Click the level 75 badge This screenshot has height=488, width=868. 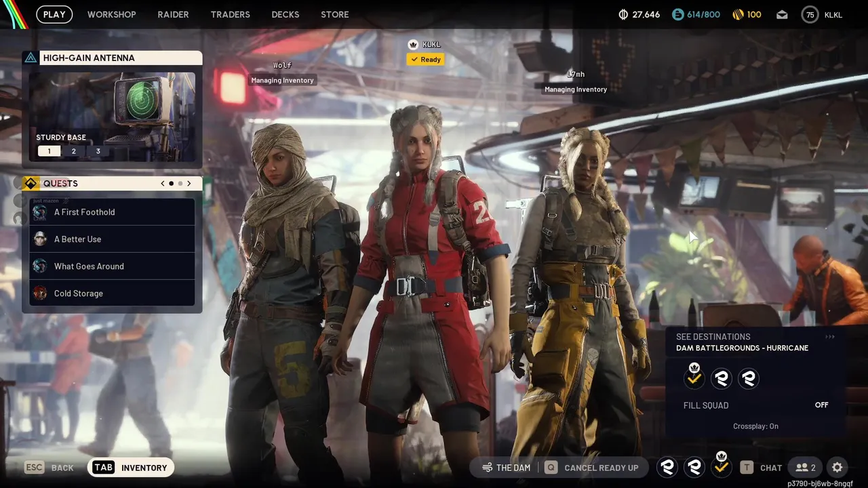(x=810, y=14)
